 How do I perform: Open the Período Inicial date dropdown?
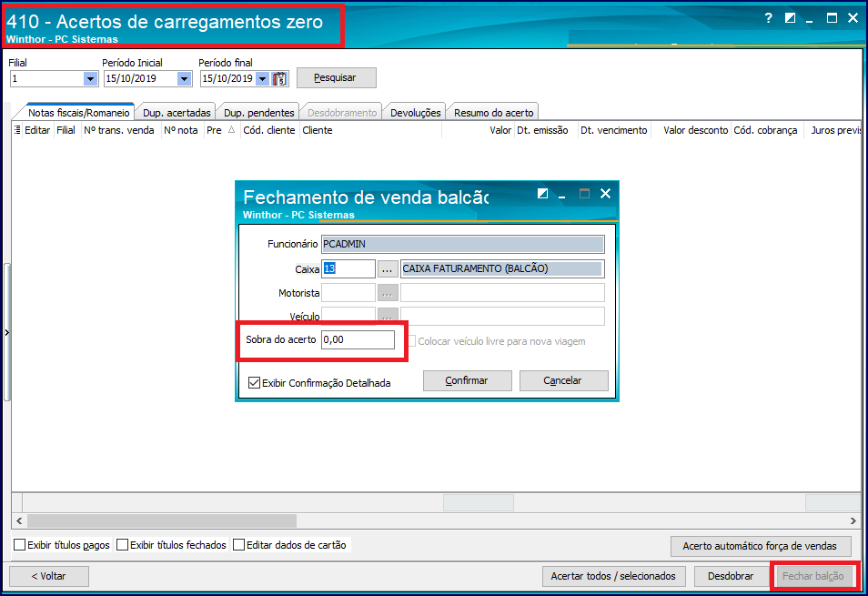tap(184, 78)
